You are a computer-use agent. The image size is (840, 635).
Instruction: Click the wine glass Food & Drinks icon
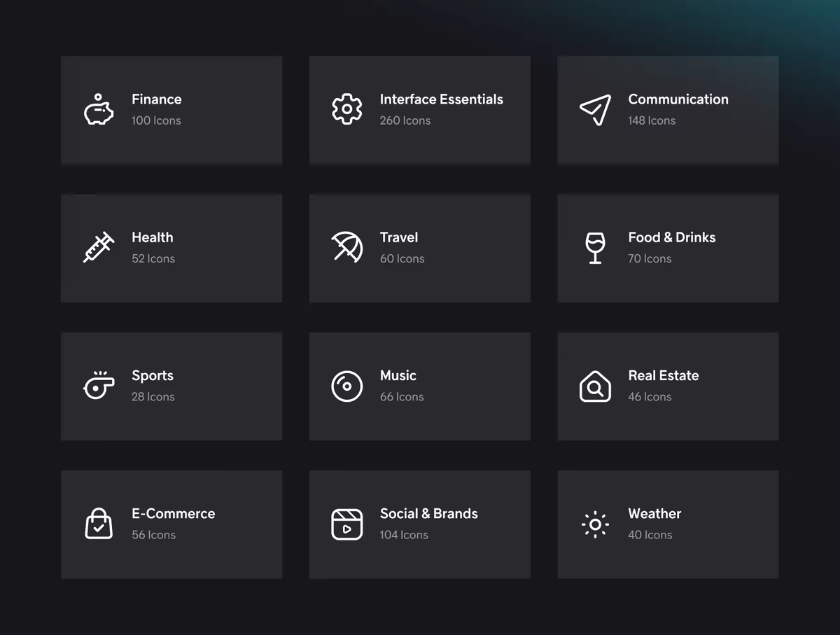pyautogui.click(x=595, y=248)
